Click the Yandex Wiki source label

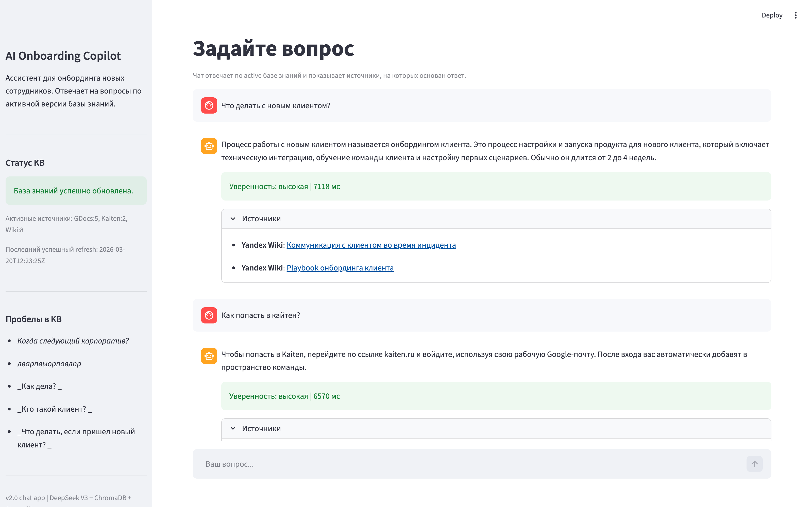[262, 245]
